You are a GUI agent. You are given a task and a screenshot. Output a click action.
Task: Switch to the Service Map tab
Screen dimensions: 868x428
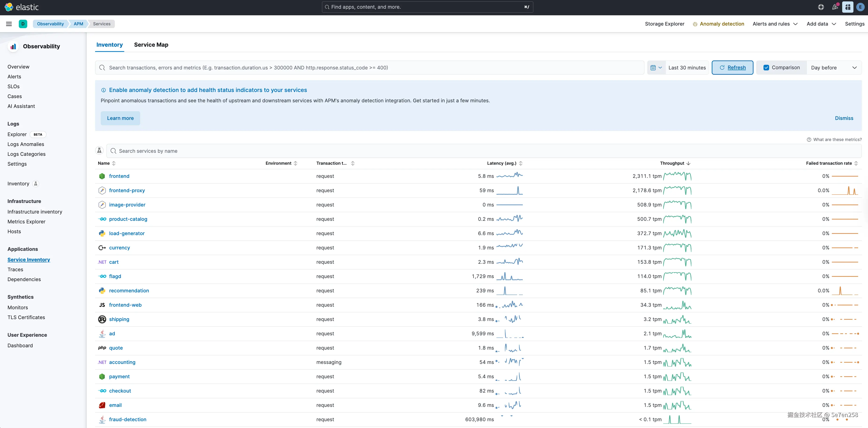[151, 45]
